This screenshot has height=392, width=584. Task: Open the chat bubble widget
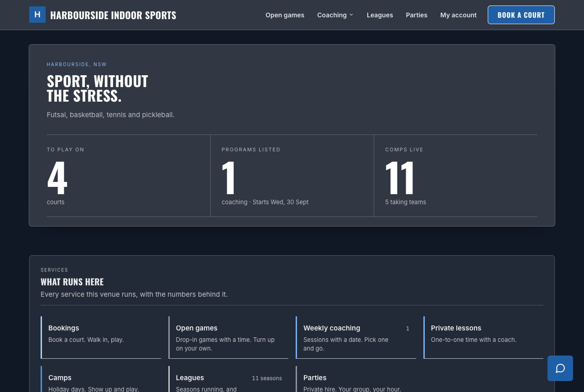click(560, 368)
